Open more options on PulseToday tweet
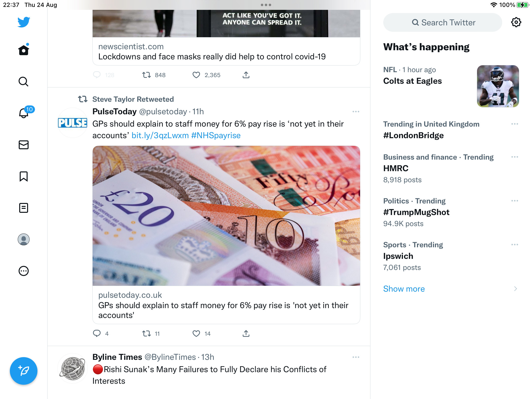 (x=356, y=112)
